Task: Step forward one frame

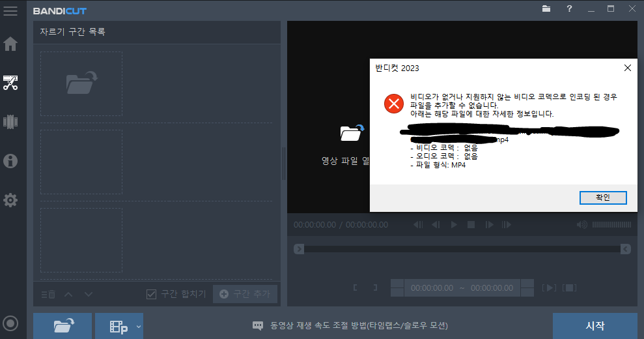Action: coord(489,225)
